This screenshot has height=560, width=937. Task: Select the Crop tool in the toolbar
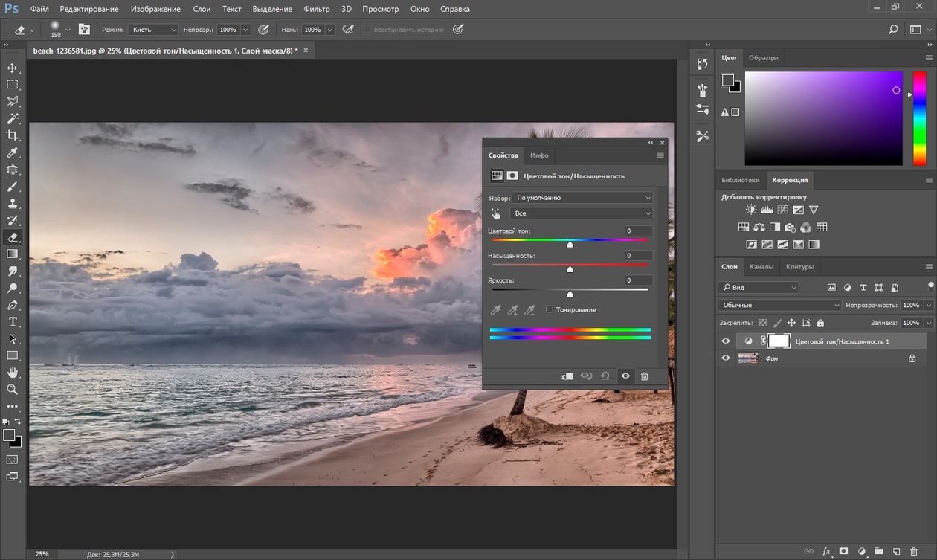13,135
